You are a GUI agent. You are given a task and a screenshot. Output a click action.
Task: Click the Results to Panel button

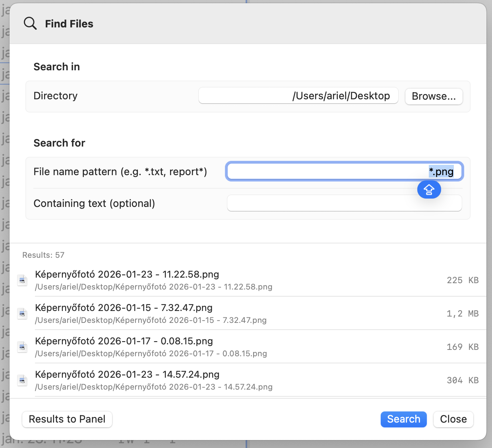click(67, 419)
